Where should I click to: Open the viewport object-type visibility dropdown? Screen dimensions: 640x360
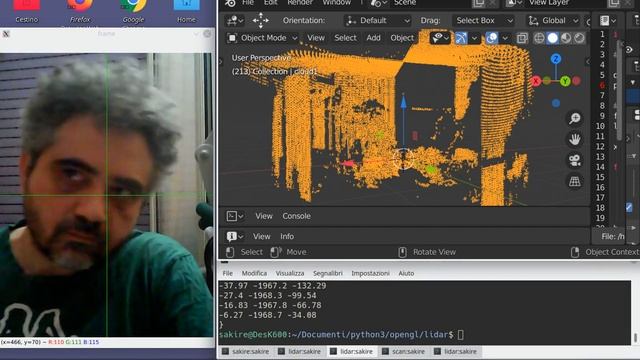coord(440,38)
